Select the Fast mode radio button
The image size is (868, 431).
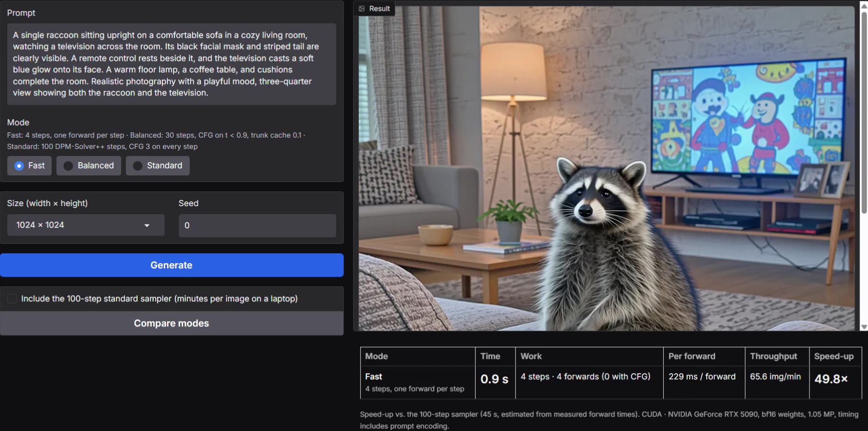coord(19,166)
